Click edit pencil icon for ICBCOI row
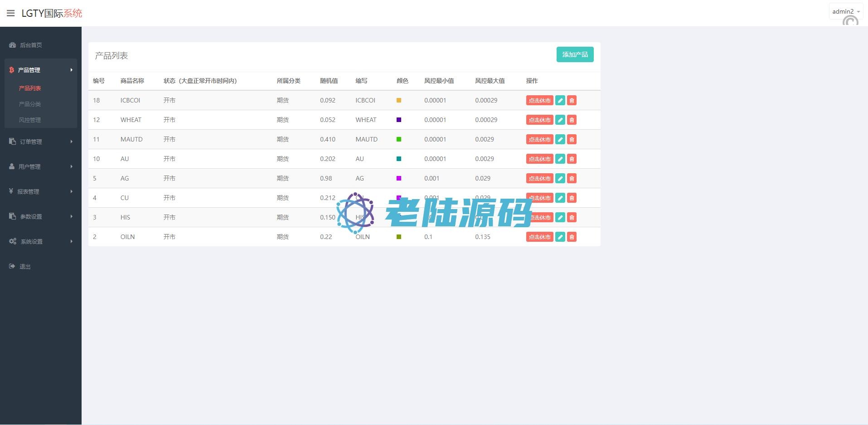 pyautogui.click(x=560, y=101)
